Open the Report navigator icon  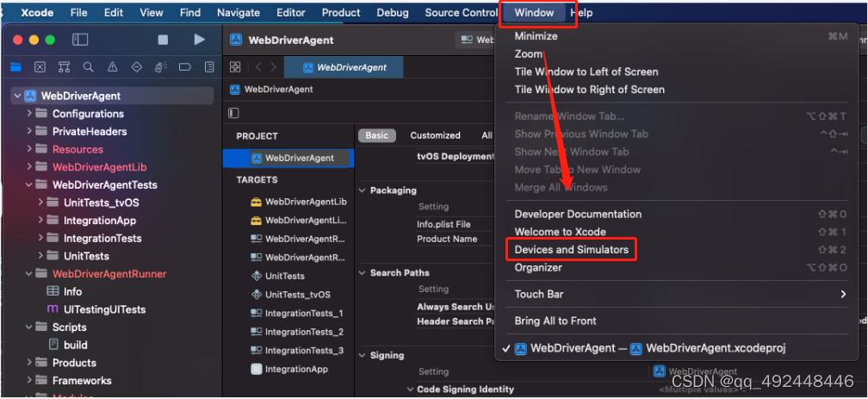coord(209,67)
